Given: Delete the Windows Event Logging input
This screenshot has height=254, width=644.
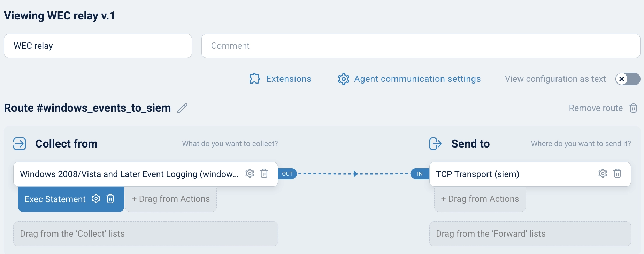Looking at the screenshot, I should tap(264, 173).
